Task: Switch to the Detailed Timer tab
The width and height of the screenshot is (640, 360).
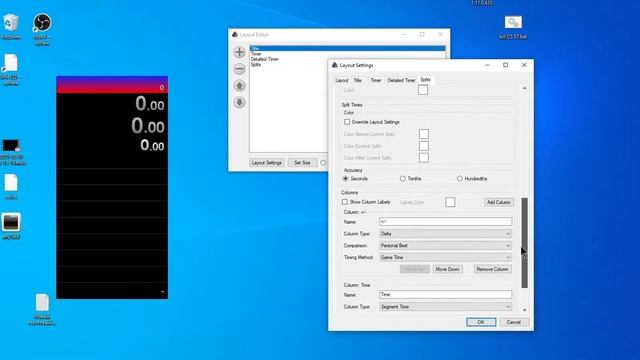Action: click(401, 80)
